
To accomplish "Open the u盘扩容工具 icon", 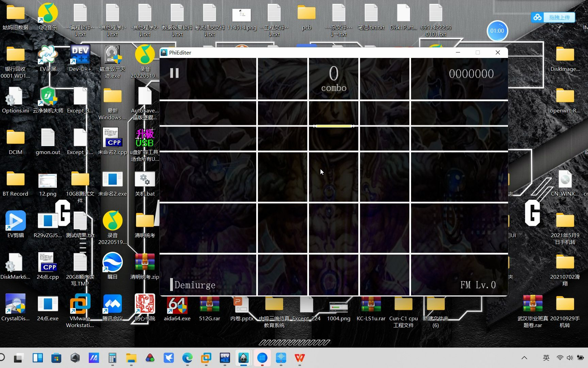I will click(145, 144).
